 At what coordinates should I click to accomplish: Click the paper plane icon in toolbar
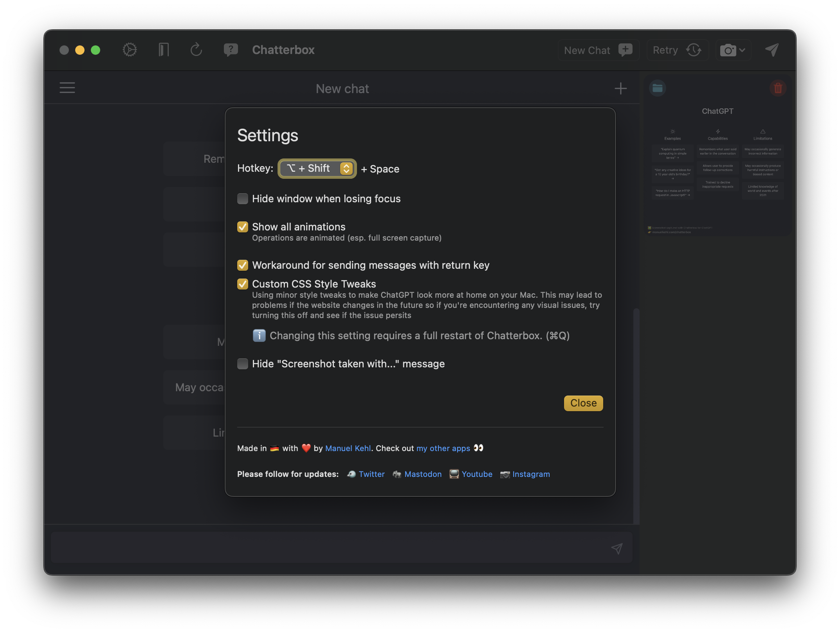pos(772,50)
